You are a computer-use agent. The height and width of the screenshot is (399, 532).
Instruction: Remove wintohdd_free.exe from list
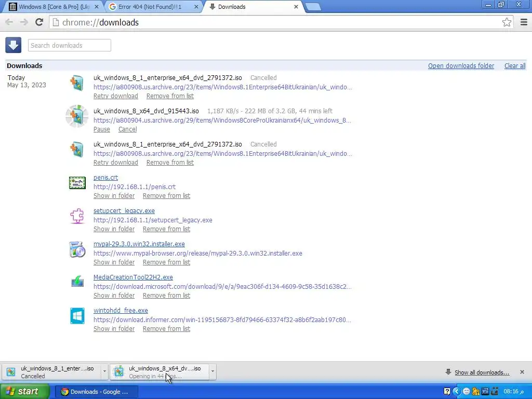point(166,329)
